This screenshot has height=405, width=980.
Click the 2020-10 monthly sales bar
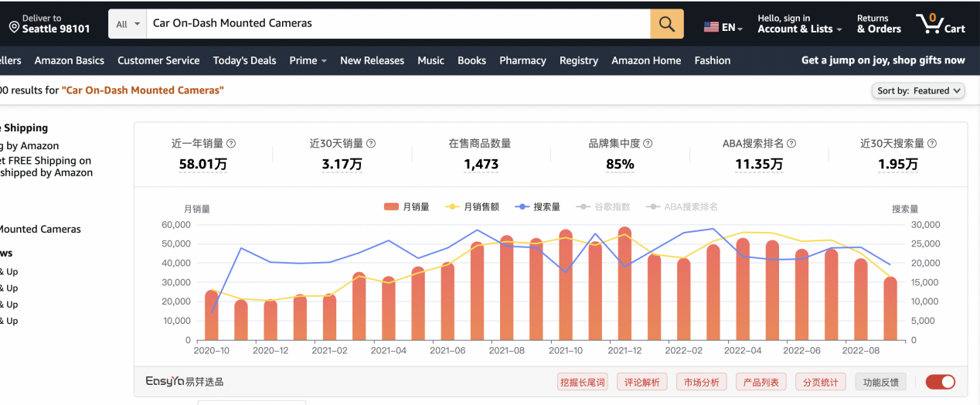click(211, 315)
